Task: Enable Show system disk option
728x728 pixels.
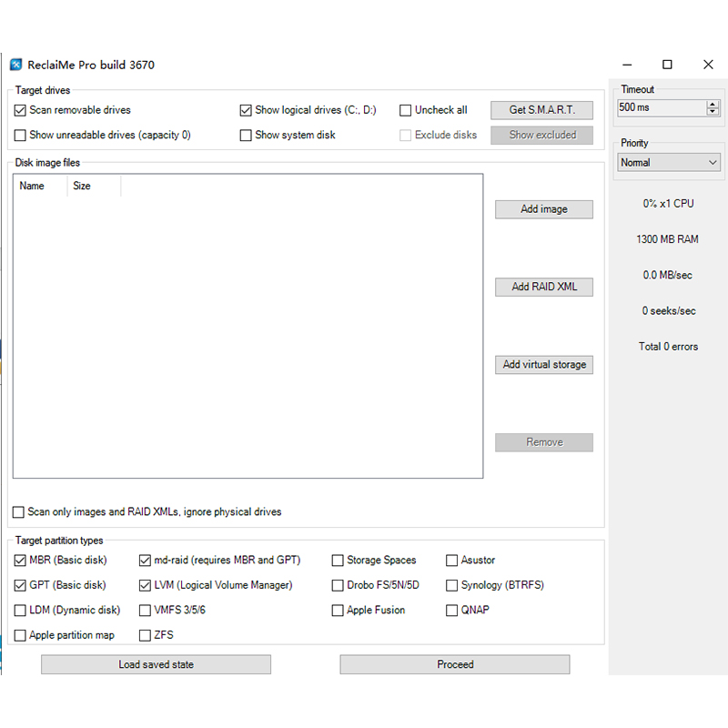Action: [x=246, y=135]
